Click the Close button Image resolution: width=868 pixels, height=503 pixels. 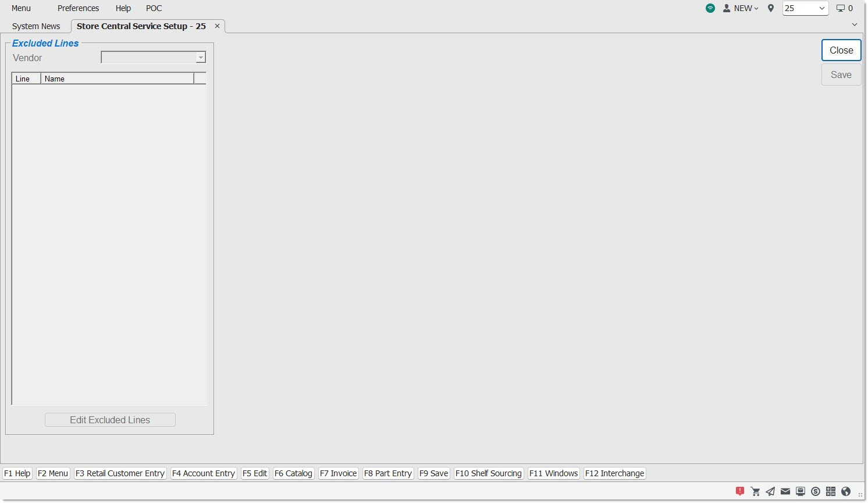tap(841, 50)
